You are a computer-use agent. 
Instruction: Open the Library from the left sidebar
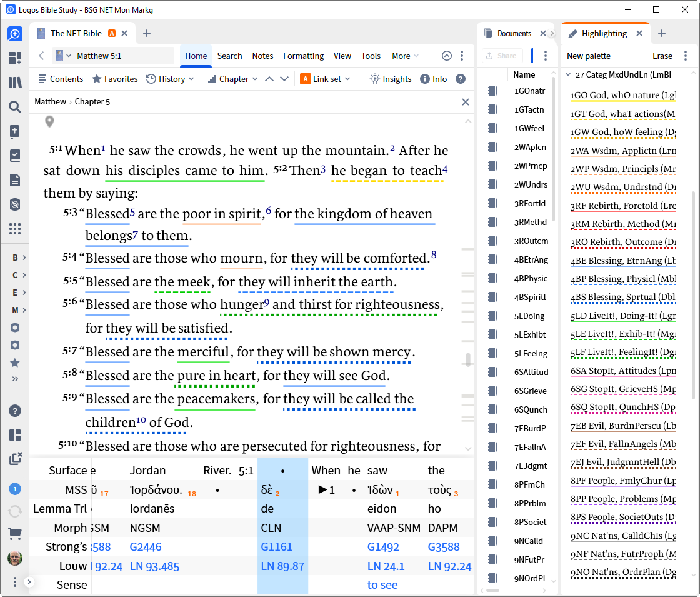pos(15,83)
